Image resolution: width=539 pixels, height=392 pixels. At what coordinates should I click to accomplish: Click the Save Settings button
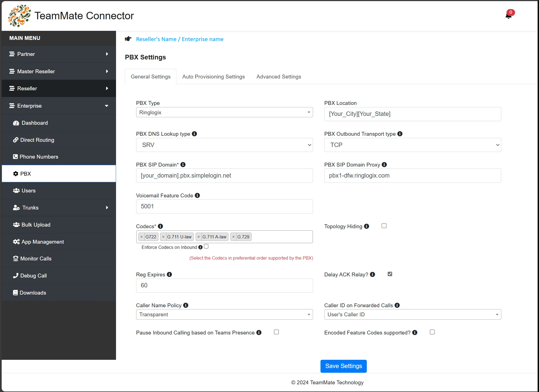click(344, 366)
